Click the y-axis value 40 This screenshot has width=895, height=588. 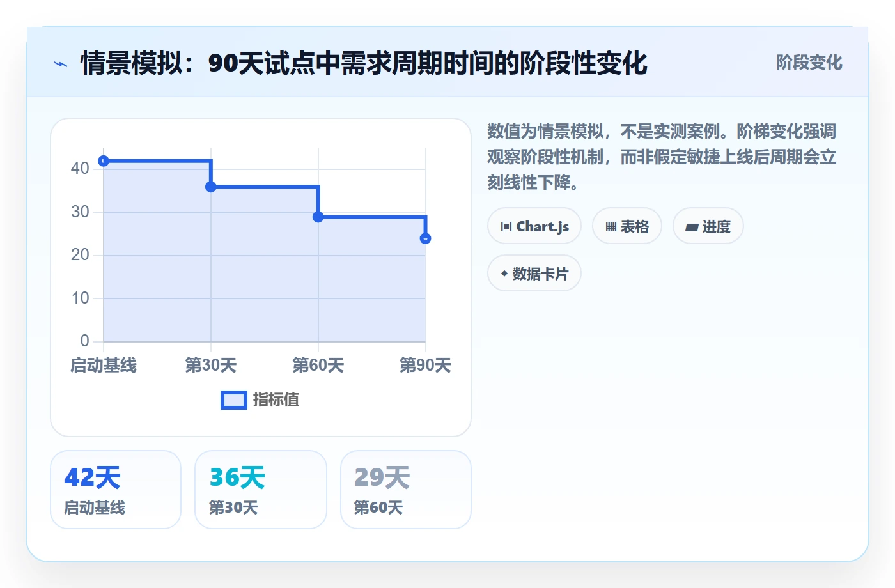pos(80,168)
